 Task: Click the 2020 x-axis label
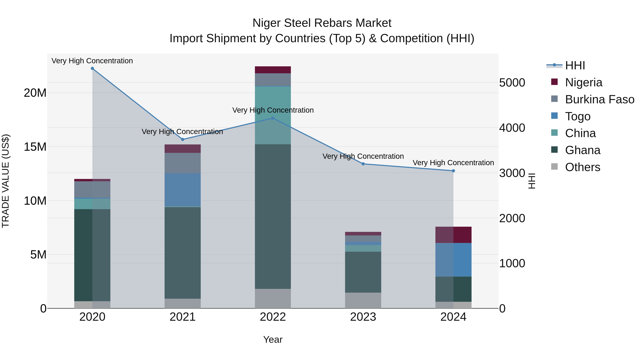pyautogui.click(x=92, y=317)
